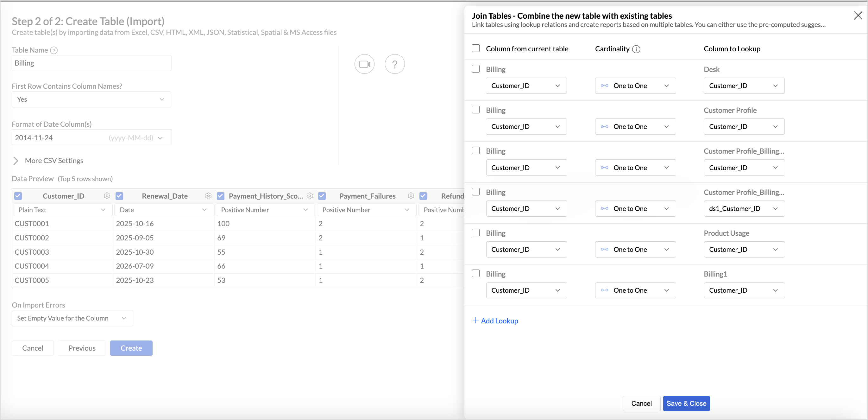Image resolution: width=868 pixels, height=420 pixels.
Task: Click the Previous button
Action: pyautogui.click(x=82, y=348)
